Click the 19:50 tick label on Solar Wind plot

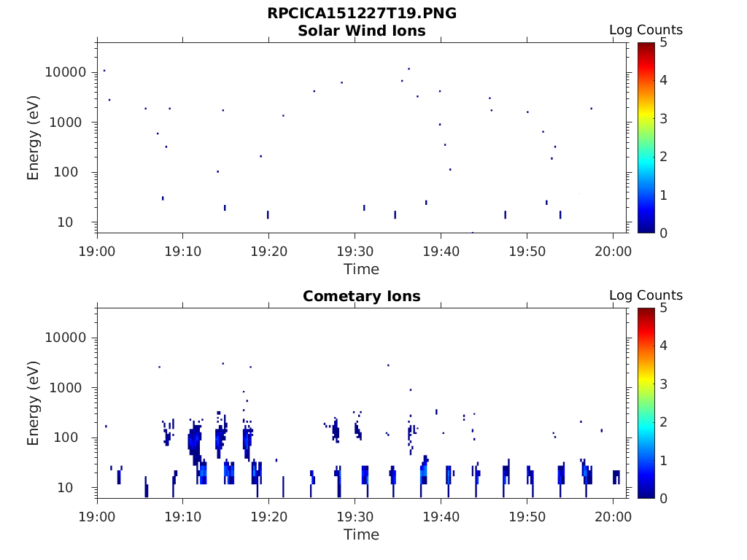pyautogui.click(x=527, y=252)
